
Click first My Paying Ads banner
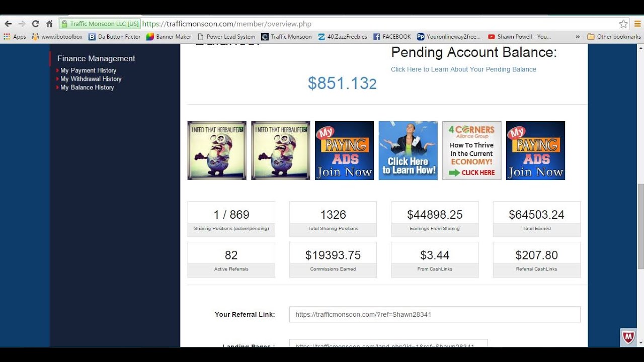[x=344, y=150]
